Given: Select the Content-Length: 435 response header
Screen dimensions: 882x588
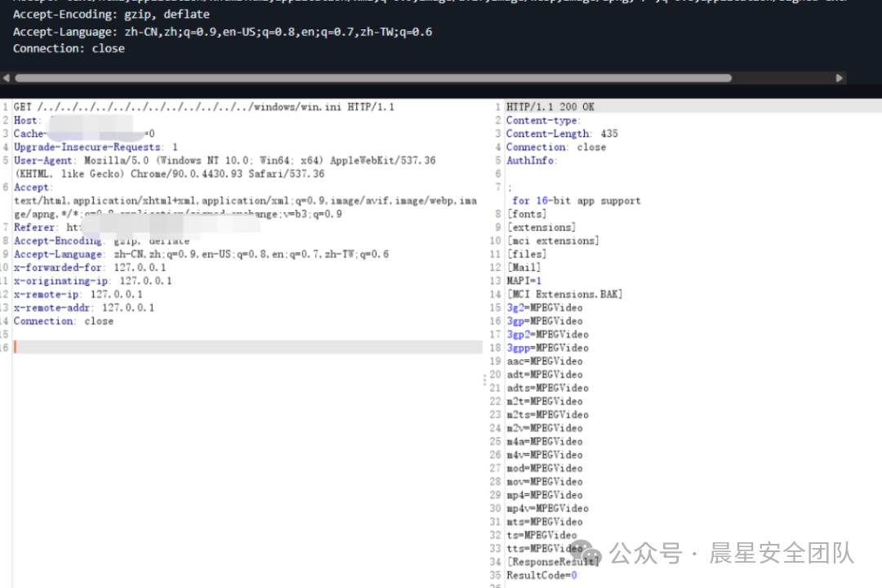Looking at the screenshot, I should tap(562, 134).
